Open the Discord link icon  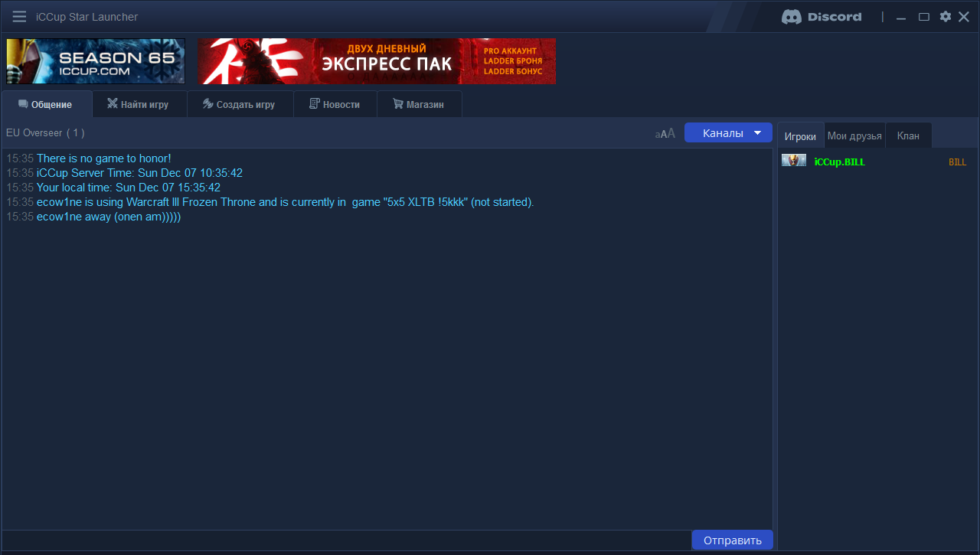click(x=821, y=17)
